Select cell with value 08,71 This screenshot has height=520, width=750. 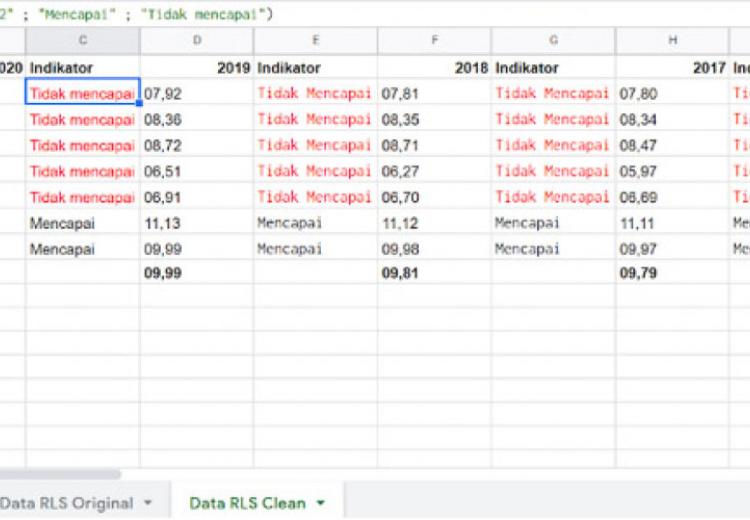click(434, 145)
